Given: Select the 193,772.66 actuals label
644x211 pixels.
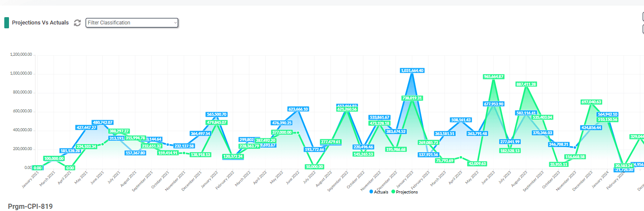Looking at the screenshot, I should click(x=314, y=150).
